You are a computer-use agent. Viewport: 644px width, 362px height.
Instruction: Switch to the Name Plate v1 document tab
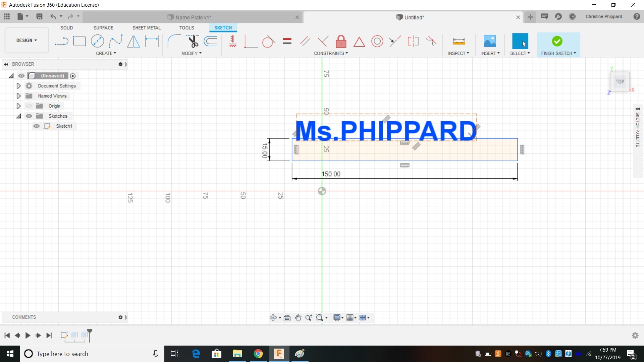pos(193,17)
